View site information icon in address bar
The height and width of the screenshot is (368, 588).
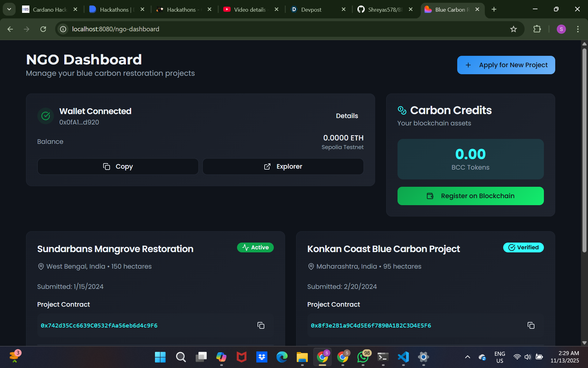pos(63,29)
